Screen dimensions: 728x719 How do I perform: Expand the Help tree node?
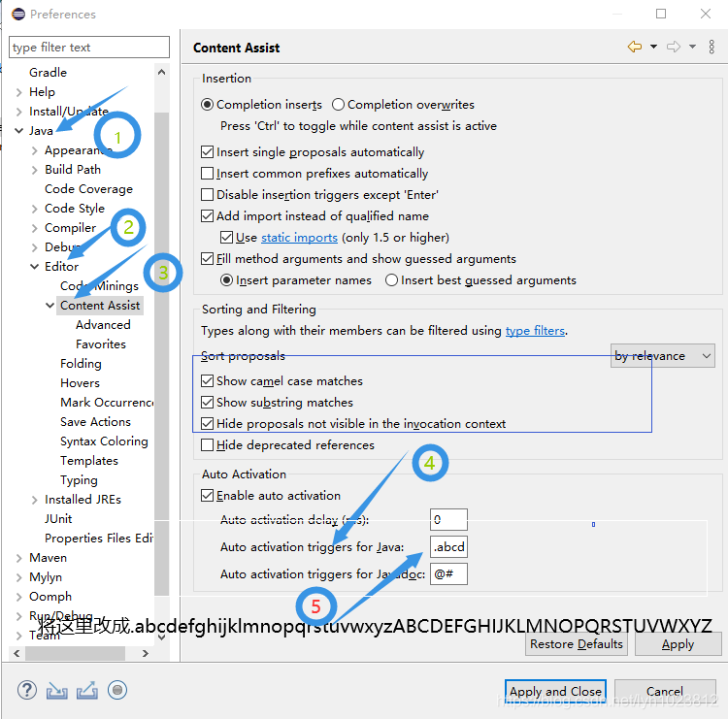19,92
